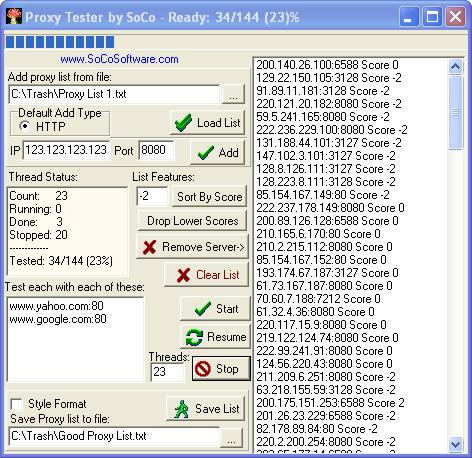Select proxy 61.32.4.36:8080
Viewport: 472px width, 458px height.
coord(315,312)
